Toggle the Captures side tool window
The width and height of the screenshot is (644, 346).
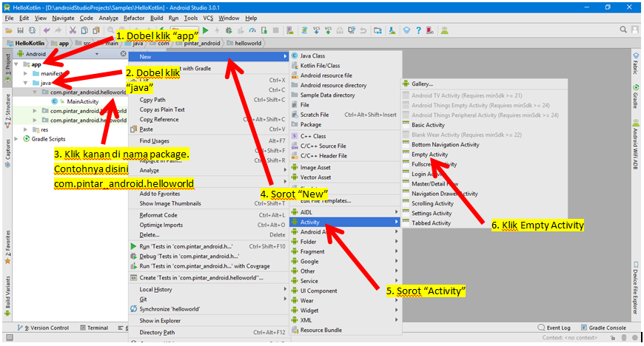pyautogui.click(x=7, y=153)
